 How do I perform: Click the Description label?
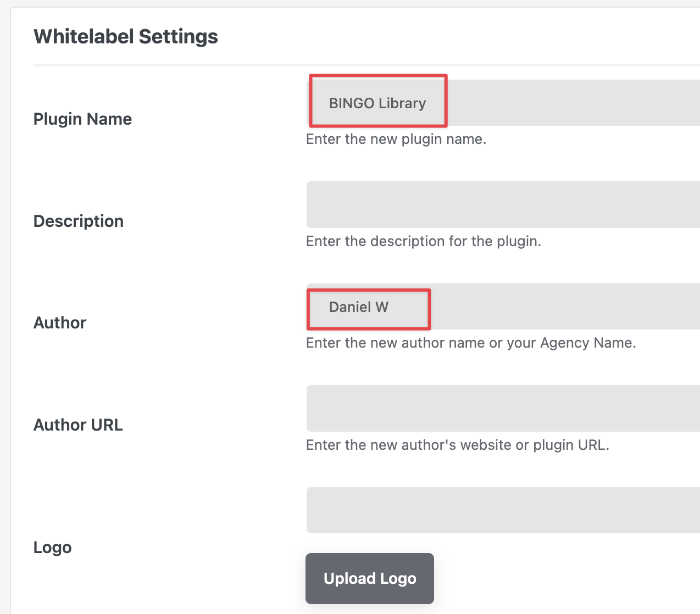click(x=79, y=221)
